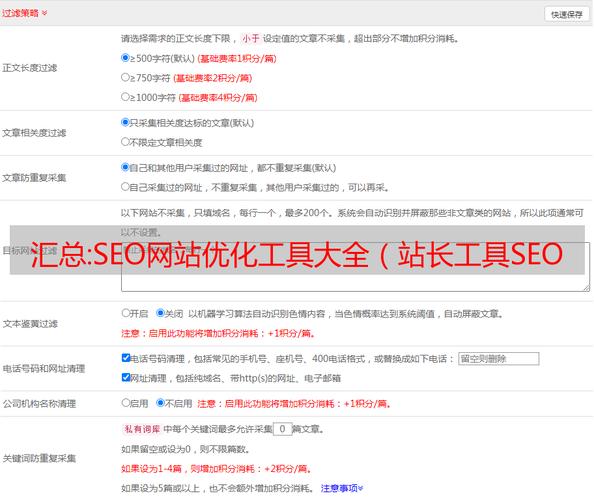
Task: Expand the 注意事项 link
Action: [x=342, y=488]
